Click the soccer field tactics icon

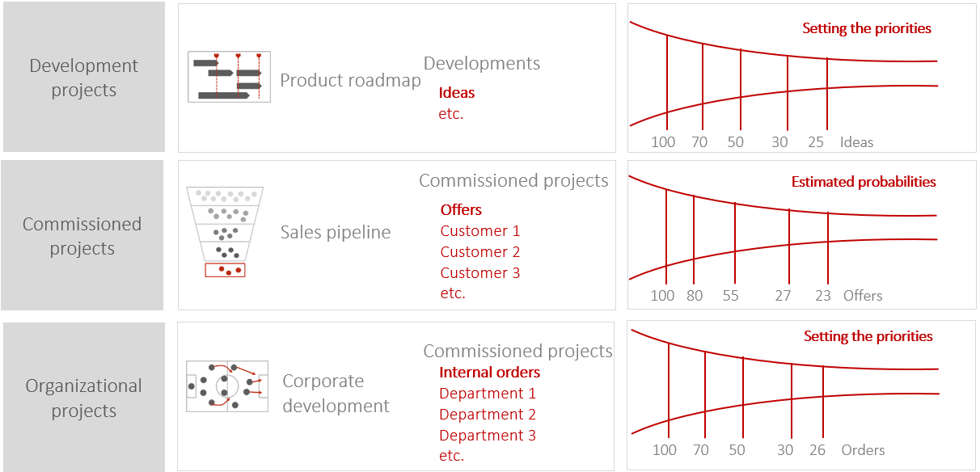(227, 386)
